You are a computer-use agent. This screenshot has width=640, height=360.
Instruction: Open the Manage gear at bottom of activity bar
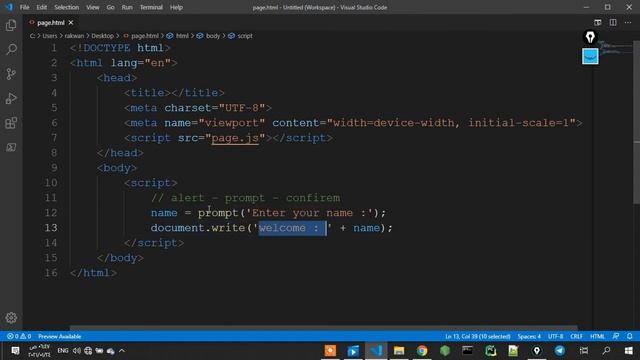[x=11, y=318]
